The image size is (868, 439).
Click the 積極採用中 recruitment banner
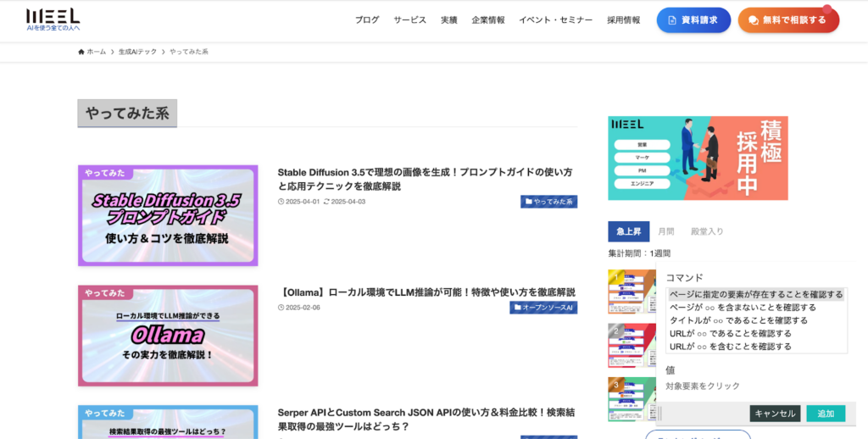[698, 158]
